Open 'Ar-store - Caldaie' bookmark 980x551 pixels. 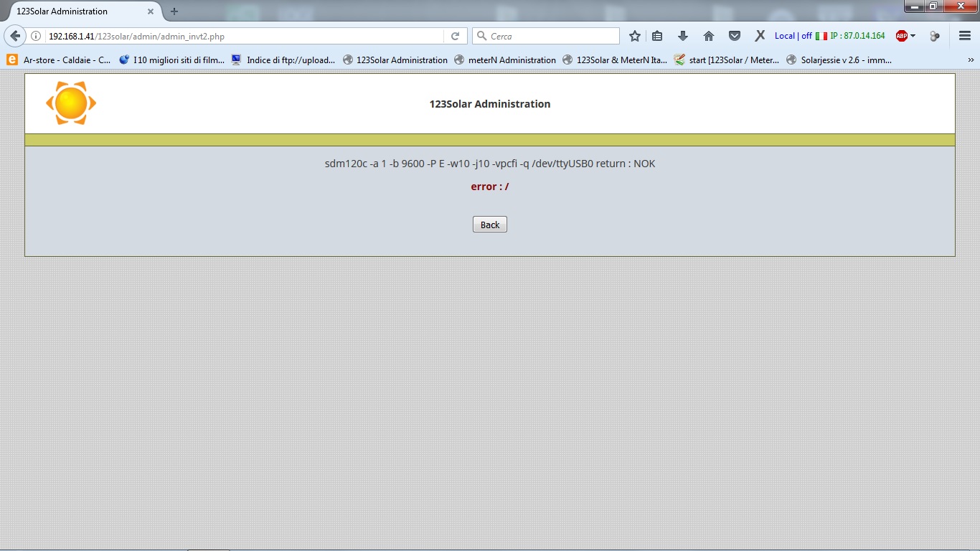[x=59, y=60]
